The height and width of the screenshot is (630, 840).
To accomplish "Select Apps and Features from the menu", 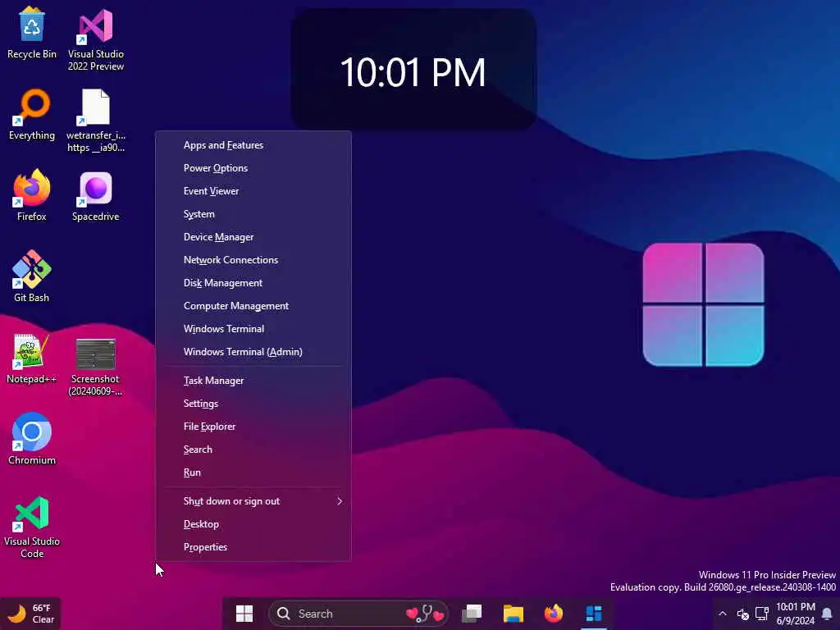I will (x=253, y=145).
